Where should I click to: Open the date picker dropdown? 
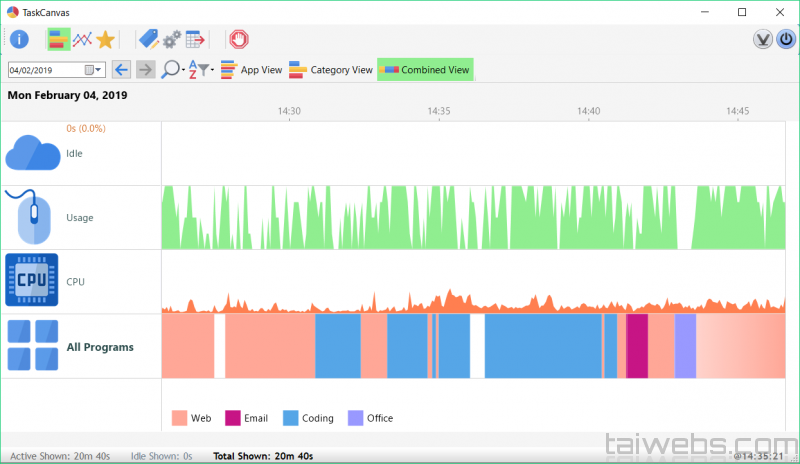tap(99, 70)
